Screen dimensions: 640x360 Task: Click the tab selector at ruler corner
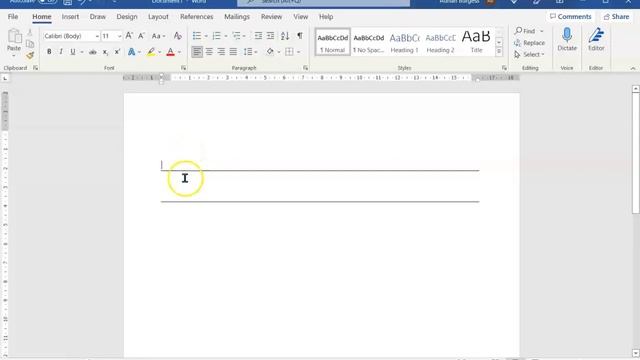point(5,78)
